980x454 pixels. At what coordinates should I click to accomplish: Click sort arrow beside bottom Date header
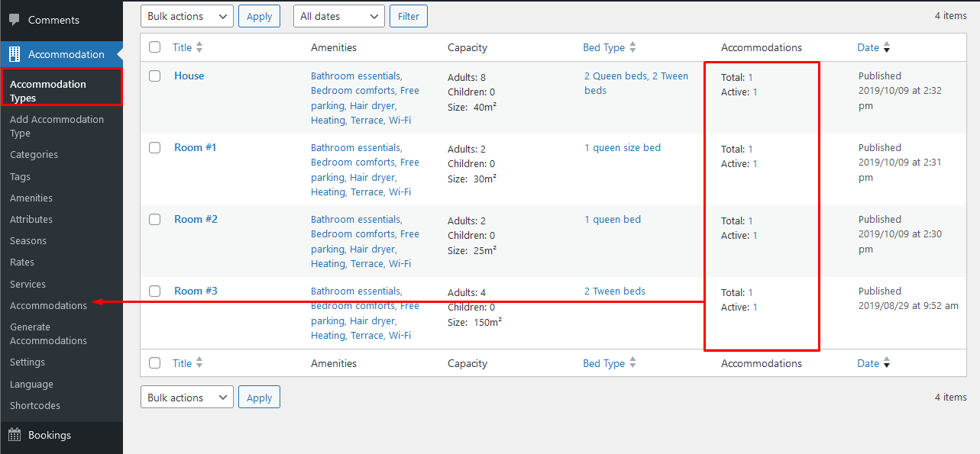[887, 364]
